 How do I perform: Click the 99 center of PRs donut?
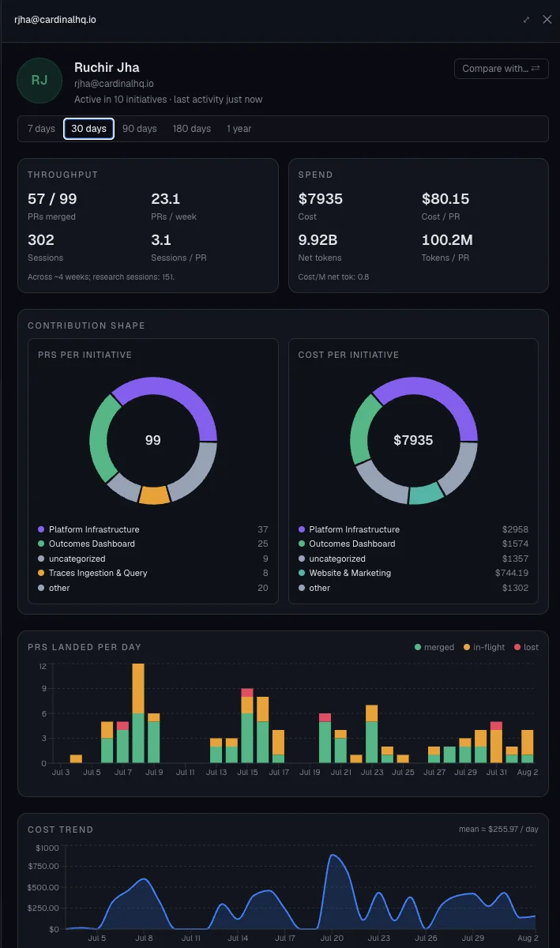pos(153,440)
